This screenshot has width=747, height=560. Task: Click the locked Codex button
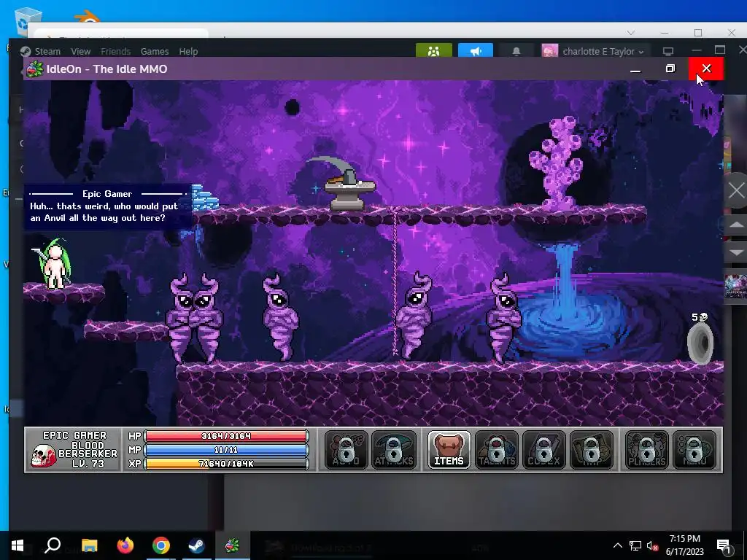click(543, 450)
